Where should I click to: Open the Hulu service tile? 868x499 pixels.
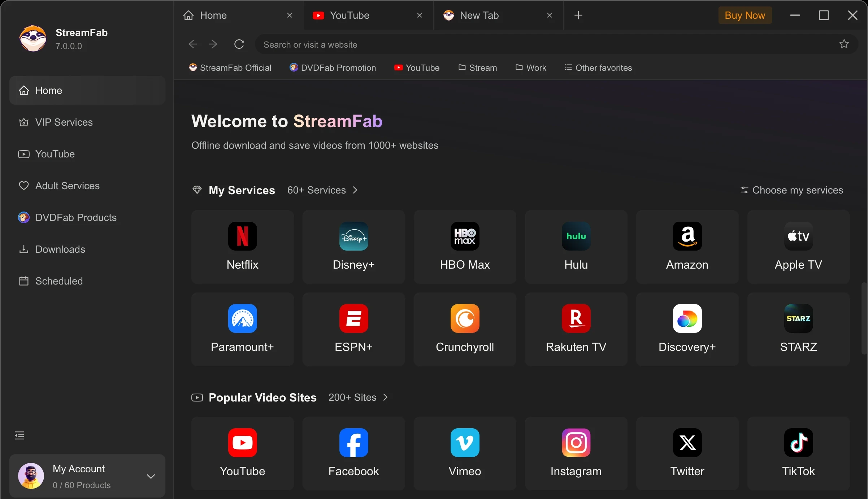[576, 247]
